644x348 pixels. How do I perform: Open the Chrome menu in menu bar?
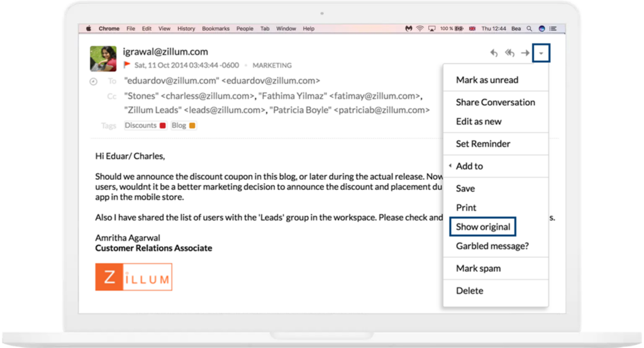tap(109, 28)
